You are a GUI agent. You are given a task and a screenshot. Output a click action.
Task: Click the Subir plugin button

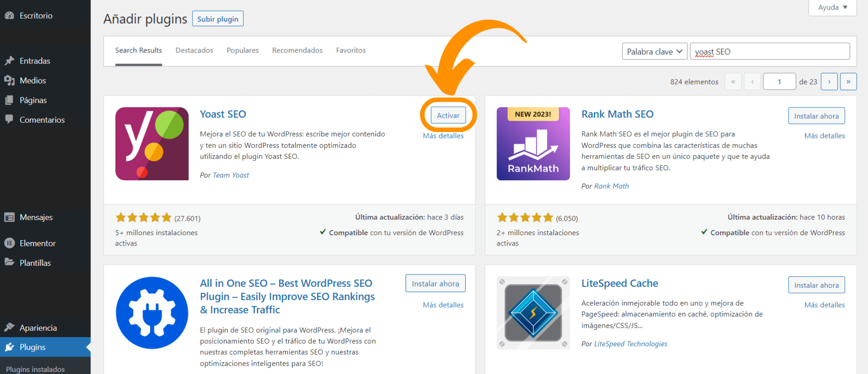click(218, 19)
